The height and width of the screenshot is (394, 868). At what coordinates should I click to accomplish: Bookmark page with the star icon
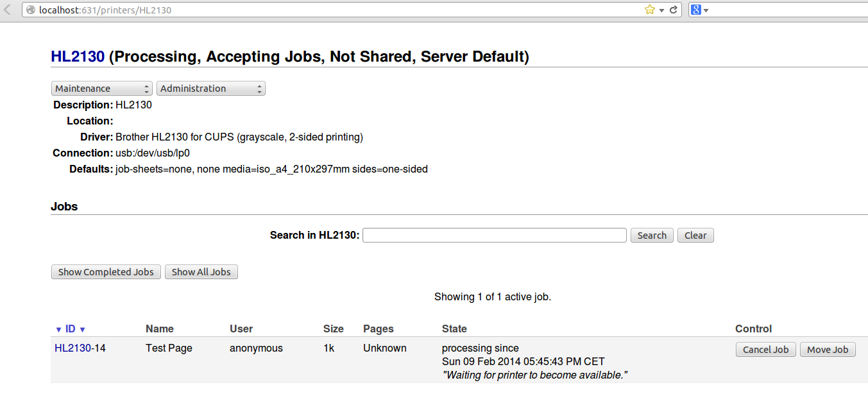click(x=650, y=10)
